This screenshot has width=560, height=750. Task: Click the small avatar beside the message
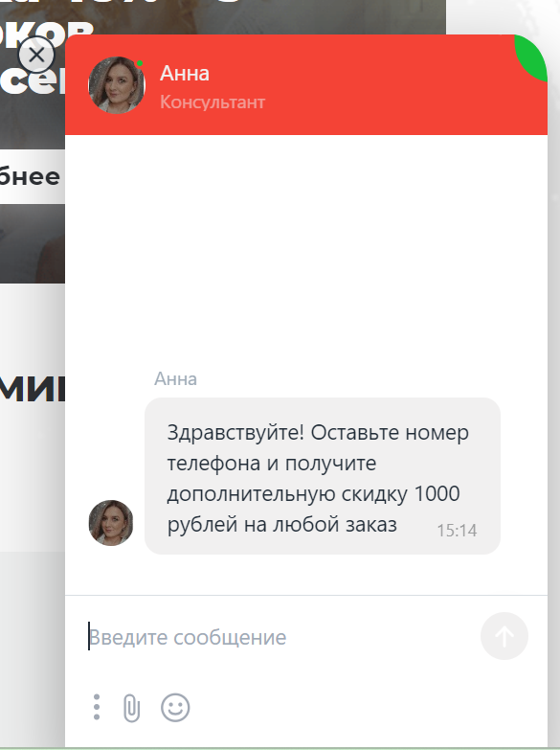coord(111,523)
